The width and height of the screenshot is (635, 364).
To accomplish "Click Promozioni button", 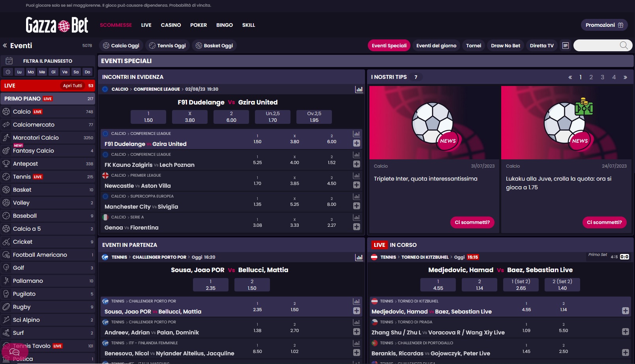I will tap(604, 25).
